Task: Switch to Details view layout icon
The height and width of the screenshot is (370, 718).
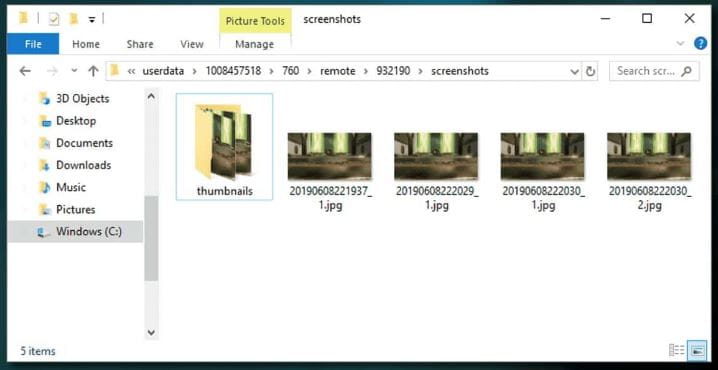Action: pyautogui.click(x=677, y=350)
